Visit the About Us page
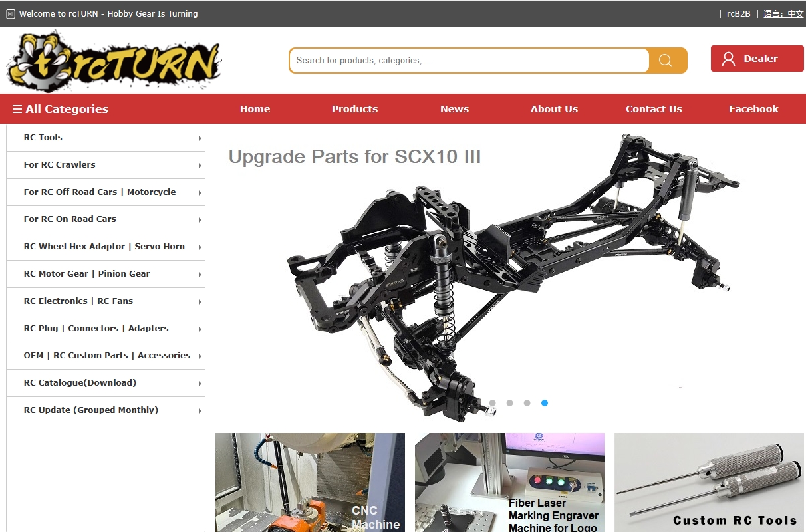The image size is (806, 532). 555,109
